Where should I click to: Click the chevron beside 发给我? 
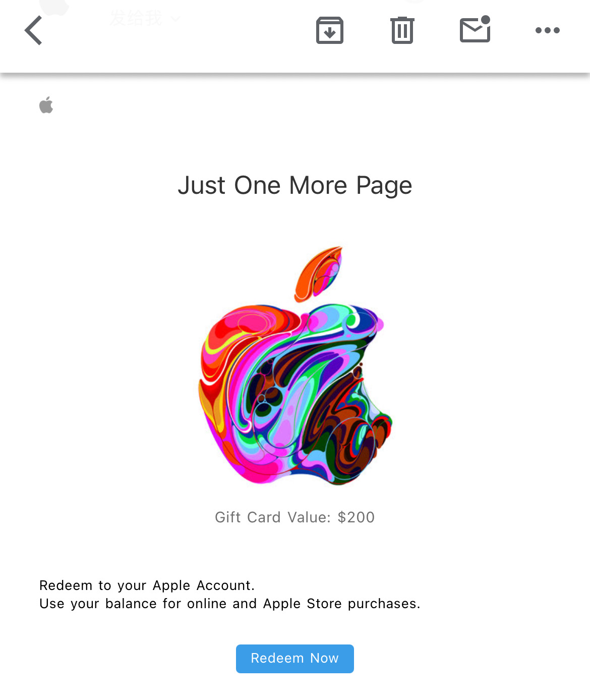(x=175, y=19)
